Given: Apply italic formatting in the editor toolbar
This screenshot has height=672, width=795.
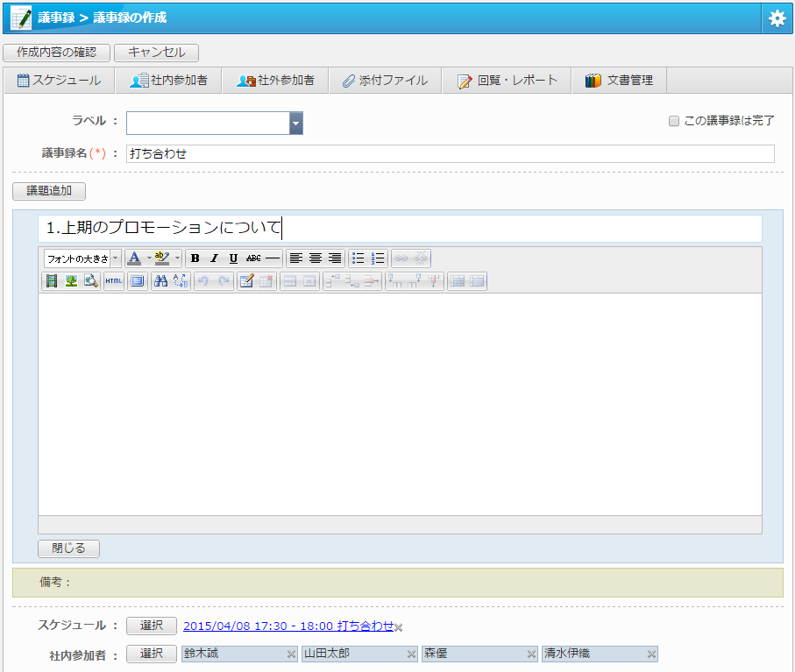Looking at the screenshot, I should [x=214, y=258].
